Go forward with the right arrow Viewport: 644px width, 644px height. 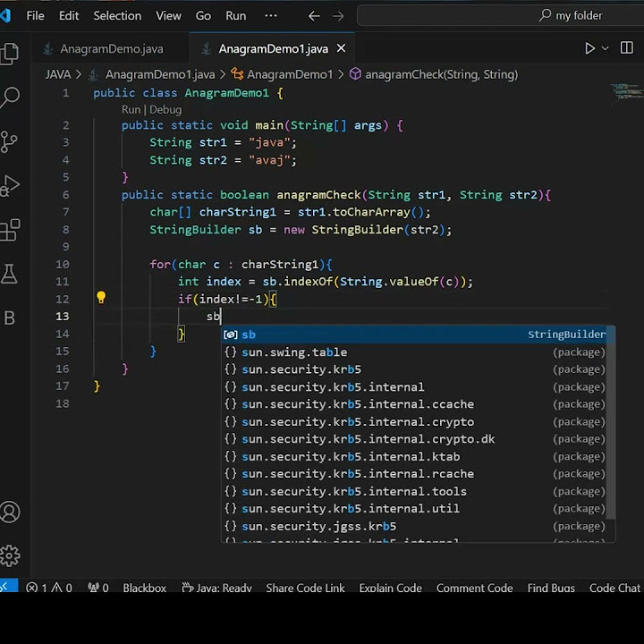pos(338,16)
